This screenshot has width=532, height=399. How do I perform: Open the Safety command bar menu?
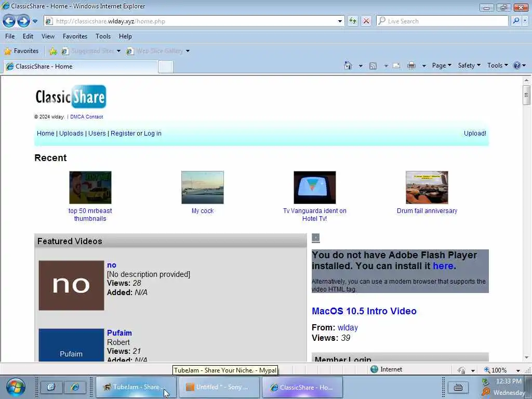tap(469, 65)
